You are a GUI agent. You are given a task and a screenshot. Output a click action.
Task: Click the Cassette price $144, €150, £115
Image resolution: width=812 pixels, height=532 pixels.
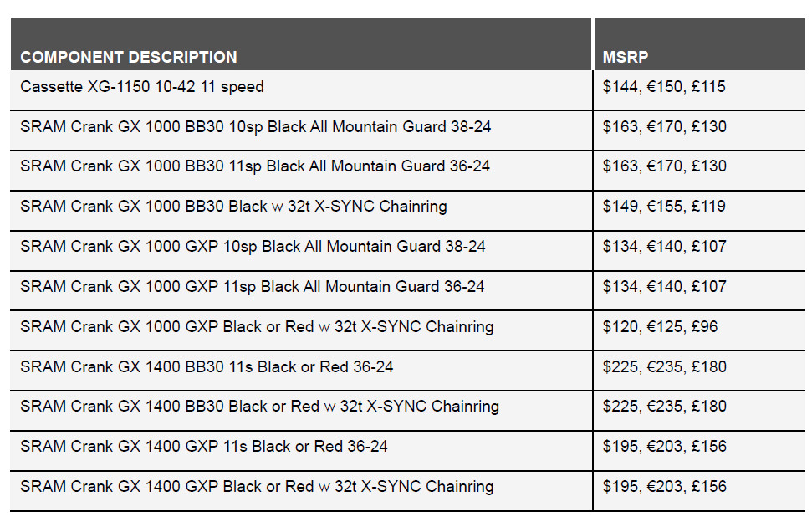tap(664, 87)
